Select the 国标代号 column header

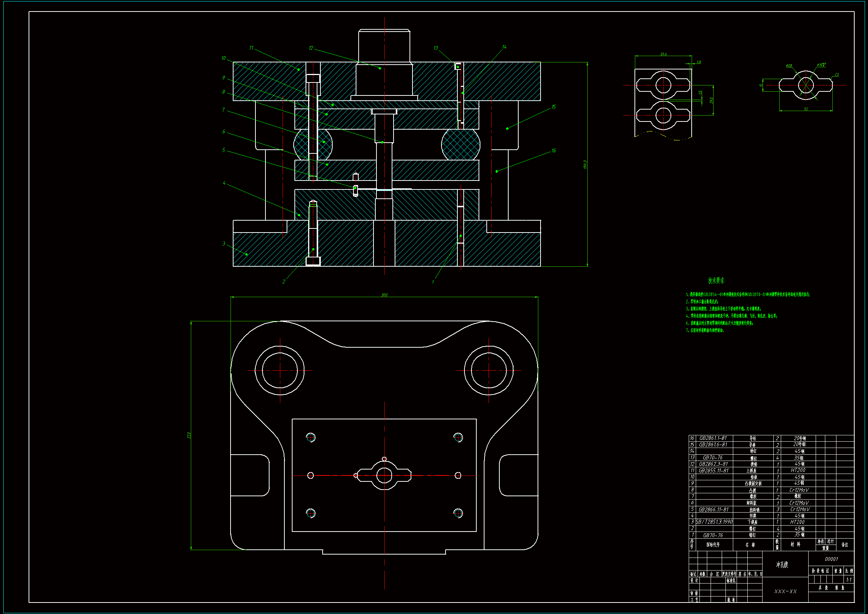(x=713, y=545)
